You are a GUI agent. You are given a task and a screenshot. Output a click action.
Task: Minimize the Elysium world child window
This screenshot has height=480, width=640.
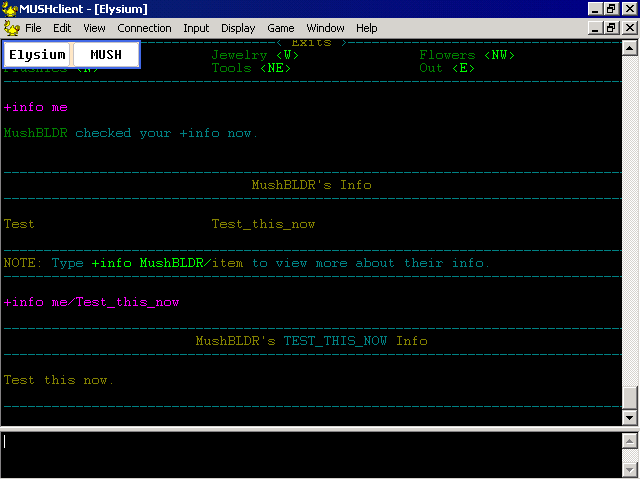pyautogui.click(x=595, y=28)
